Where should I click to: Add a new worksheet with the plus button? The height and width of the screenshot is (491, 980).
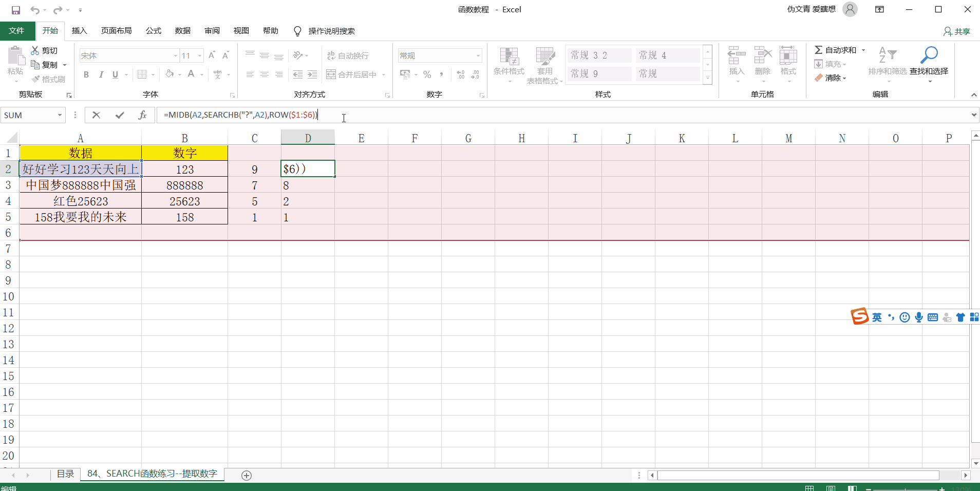[247, 476]
